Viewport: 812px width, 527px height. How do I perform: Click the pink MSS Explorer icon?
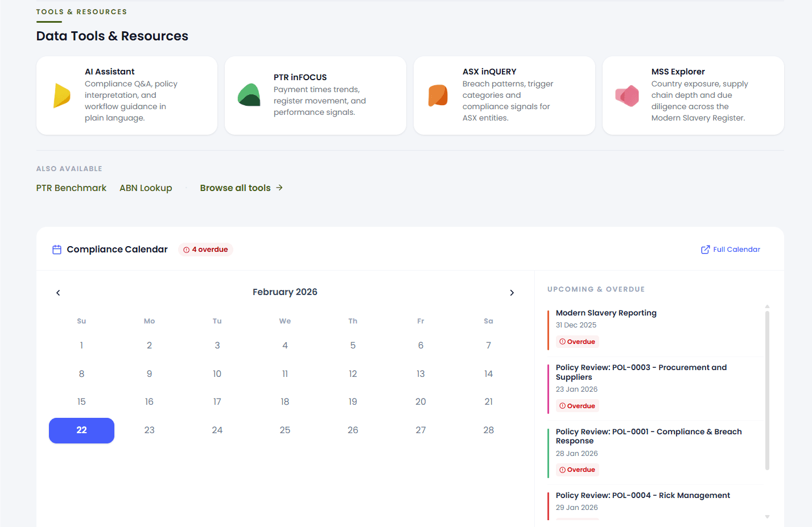627,96
